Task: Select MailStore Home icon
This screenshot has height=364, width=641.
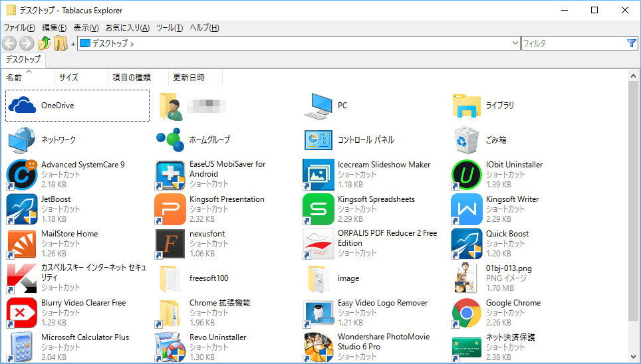Action: 22,244
